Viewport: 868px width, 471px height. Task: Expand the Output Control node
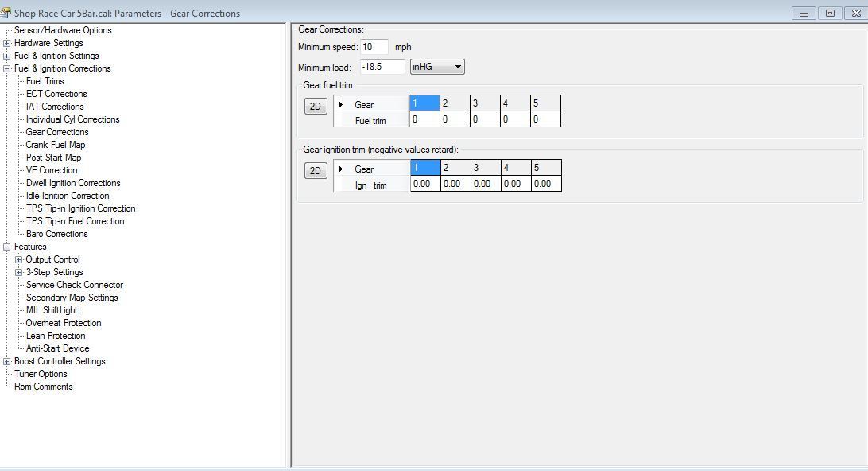[19, 259]
